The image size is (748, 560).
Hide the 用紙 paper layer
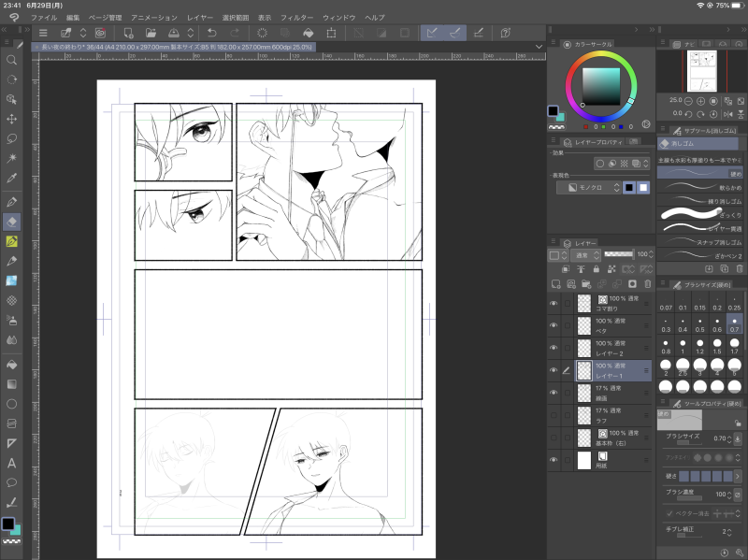point(554,460)
